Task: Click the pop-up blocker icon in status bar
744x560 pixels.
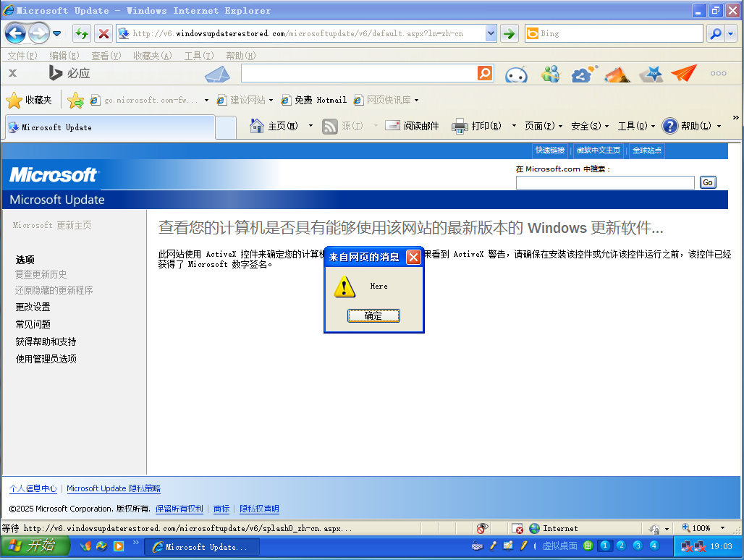Action: pyautogui.click(x=517, y=528)
